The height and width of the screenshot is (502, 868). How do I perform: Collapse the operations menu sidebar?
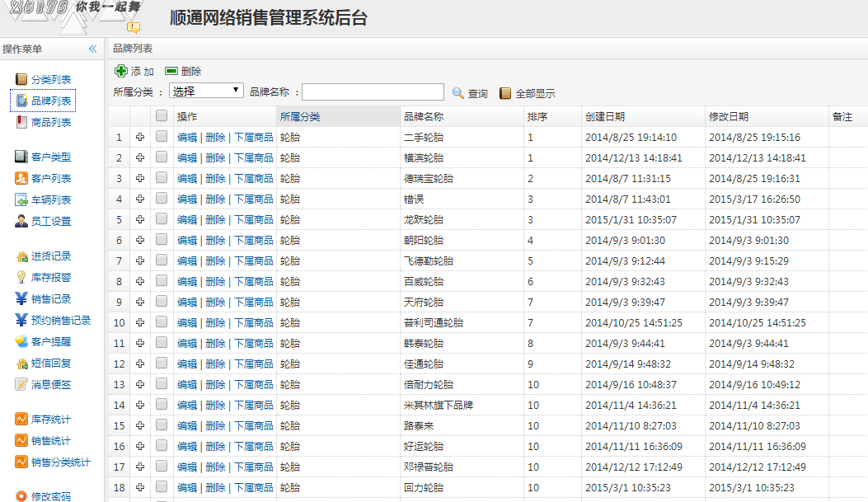pos(93,49)
